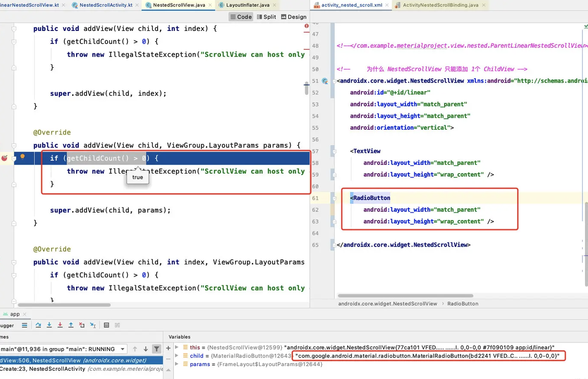This screenshot has width=588, height=379.
Task: Click the android:orientation="vertical" attribute
Action: [402, 128]
